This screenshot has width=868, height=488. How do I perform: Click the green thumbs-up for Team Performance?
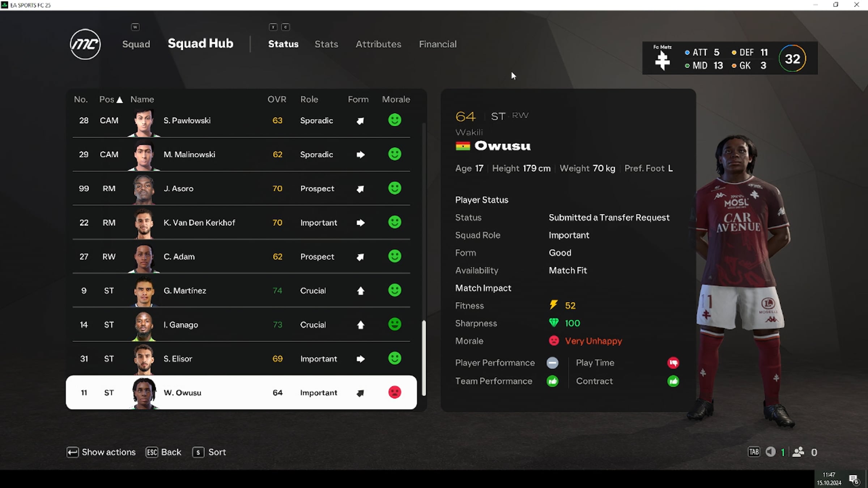[x=552, y=381]
